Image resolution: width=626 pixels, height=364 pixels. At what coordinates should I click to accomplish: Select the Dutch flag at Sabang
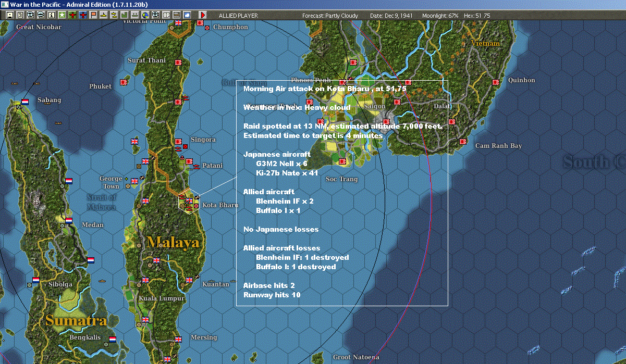click(25, 102)
